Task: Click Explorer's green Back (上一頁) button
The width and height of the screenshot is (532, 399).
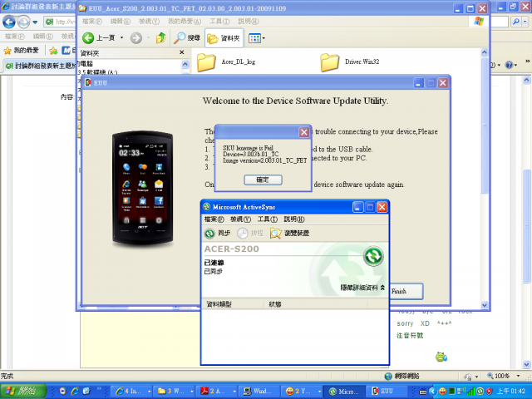Action: [x=99, y=37]
